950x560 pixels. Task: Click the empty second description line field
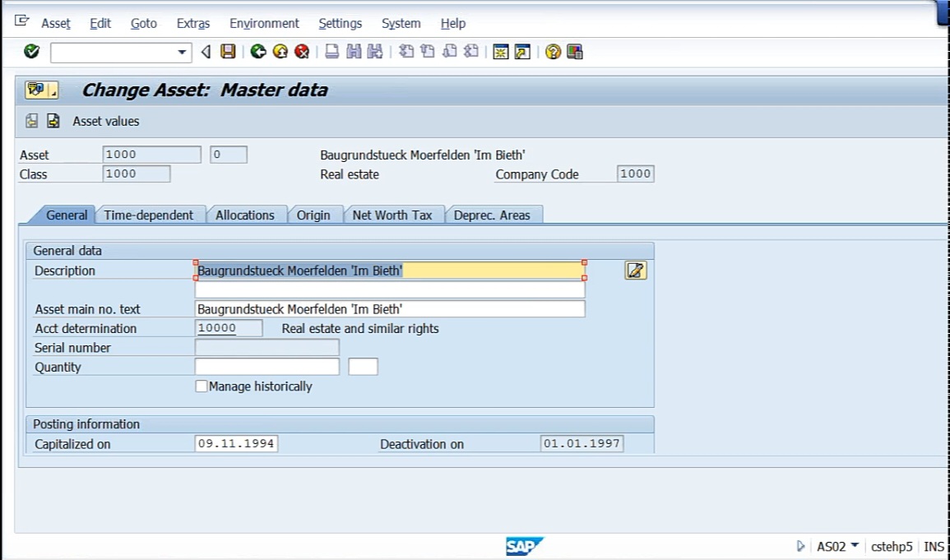(x=390, y=289)
